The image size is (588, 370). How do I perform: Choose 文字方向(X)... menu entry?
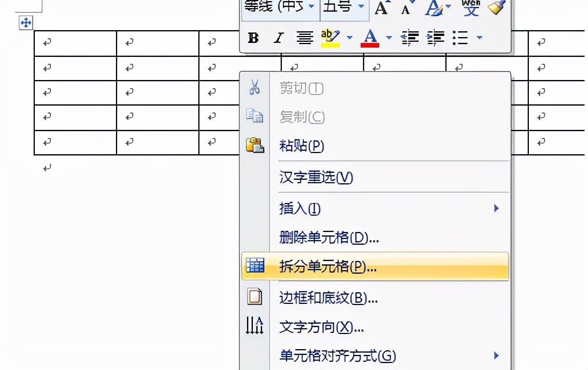tap(375, 327)
